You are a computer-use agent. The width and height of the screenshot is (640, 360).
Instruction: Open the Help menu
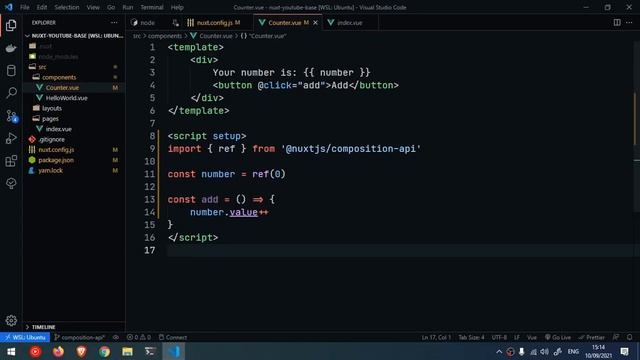[177, 7]
